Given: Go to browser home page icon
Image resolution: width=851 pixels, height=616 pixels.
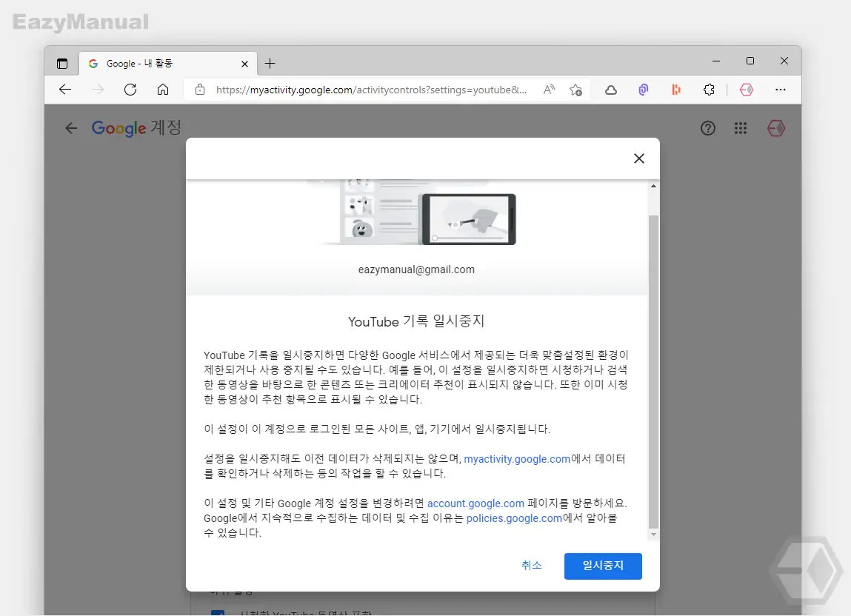Looking at the screenshot, I should click(163, 90).
